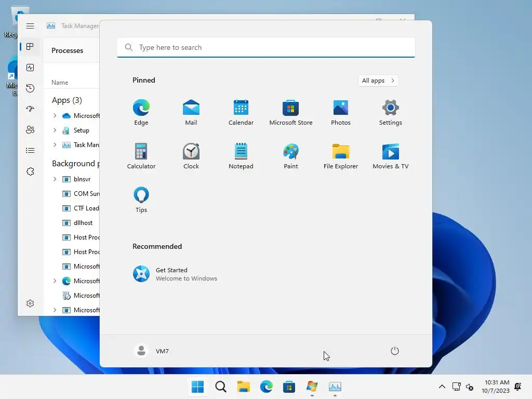Viewport: 532px width, 399px height.
Task: Open muted volume tray icon
Action: coord(470,387)
